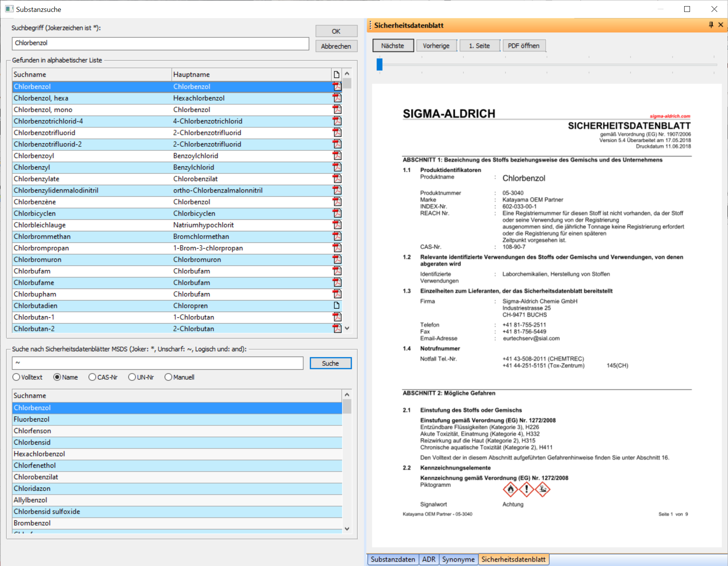Click PDF icon in Chlorbrommethan row

(x=337, y=236)
